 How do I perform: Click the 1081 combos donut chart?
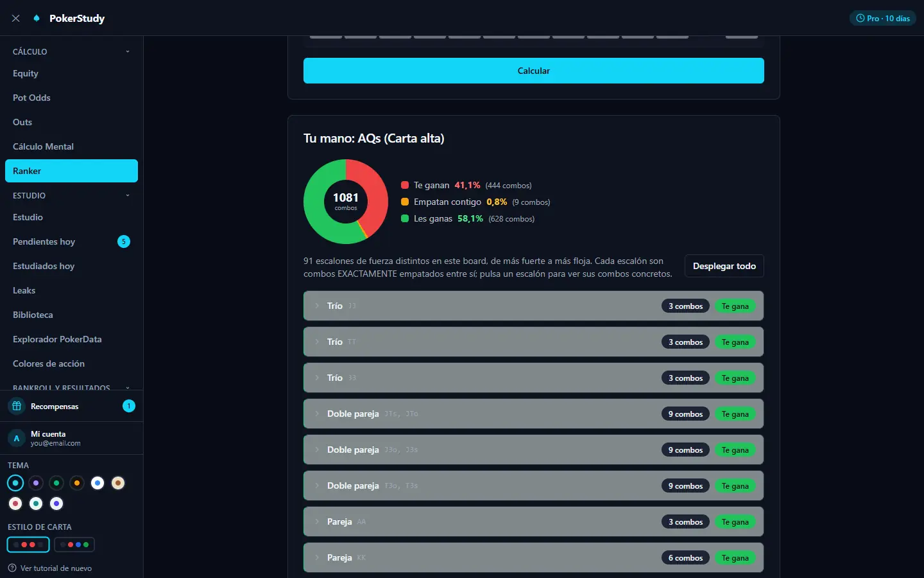point(345,202)
